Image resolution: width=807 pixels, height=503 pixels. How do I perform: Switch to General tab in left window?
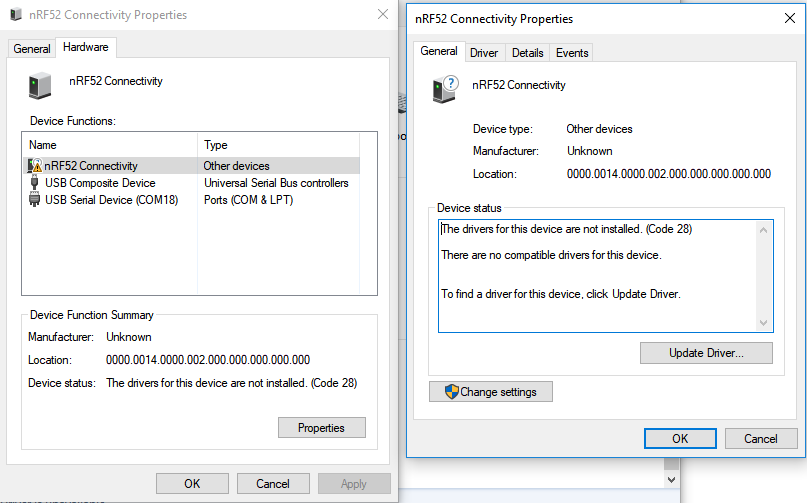(x=32, y=49)
